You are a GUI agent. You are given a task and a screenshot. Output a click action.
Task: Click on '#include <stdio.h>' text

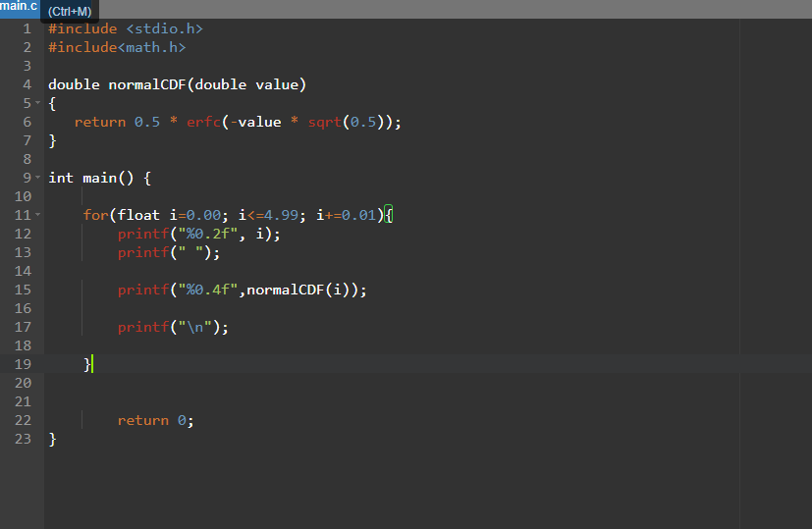[126, 29]
